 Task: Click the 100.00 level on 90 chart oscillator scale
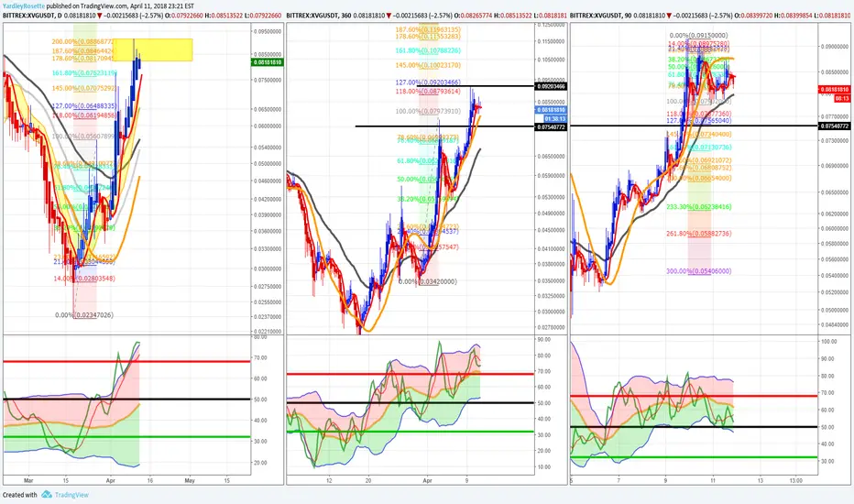coord(829,342)
